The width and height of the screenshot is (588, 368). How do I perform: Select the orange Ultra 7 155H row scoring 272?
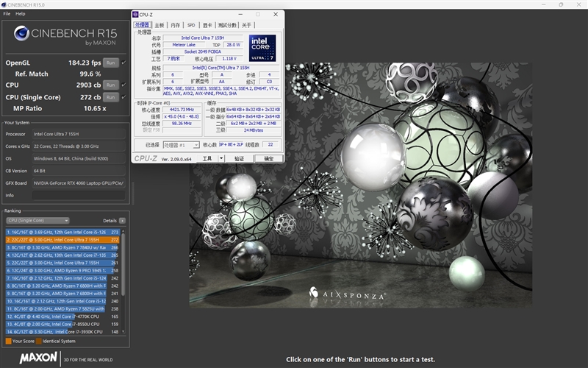pyautogui.click(x=62, y=240)
